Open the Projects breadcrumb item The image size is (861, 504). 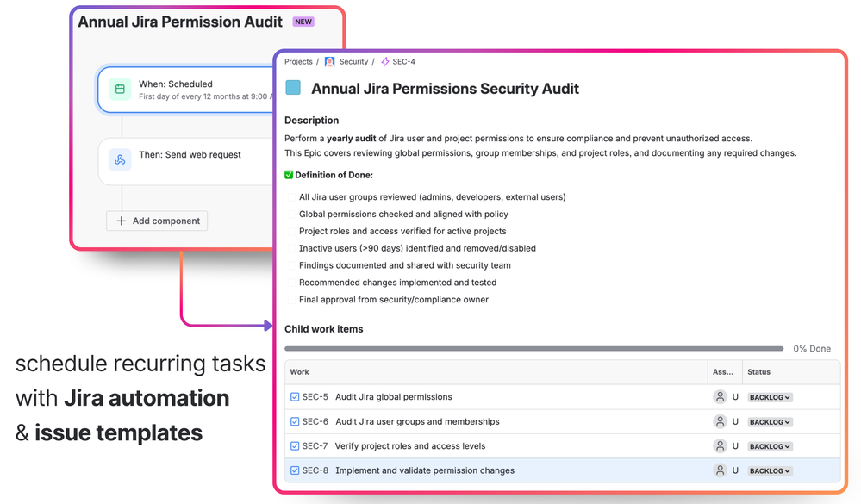299,61
